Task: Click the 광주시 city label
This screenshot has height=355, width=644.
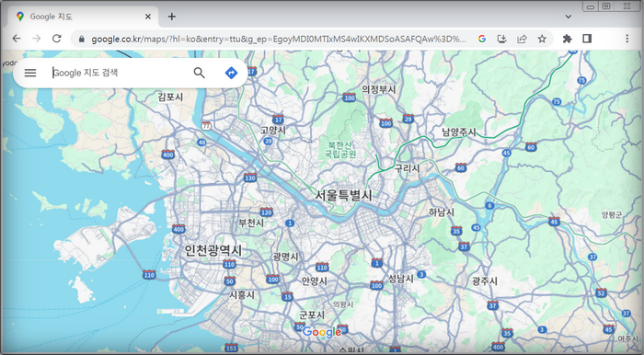Action: (485, 281)
